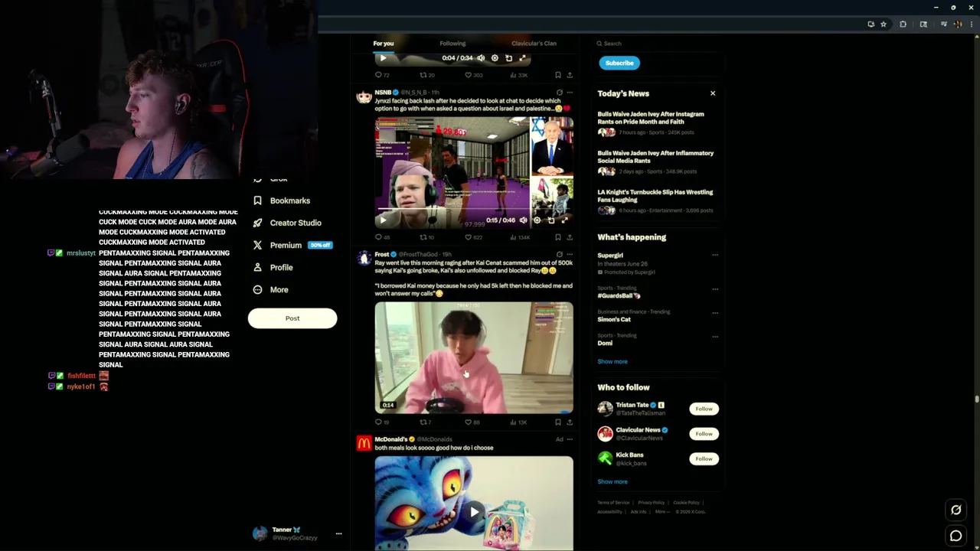Viewport: 980px width, 551px height.
Task: Open the NSNB video's settings gear
Action: click(x=537, y=220)
